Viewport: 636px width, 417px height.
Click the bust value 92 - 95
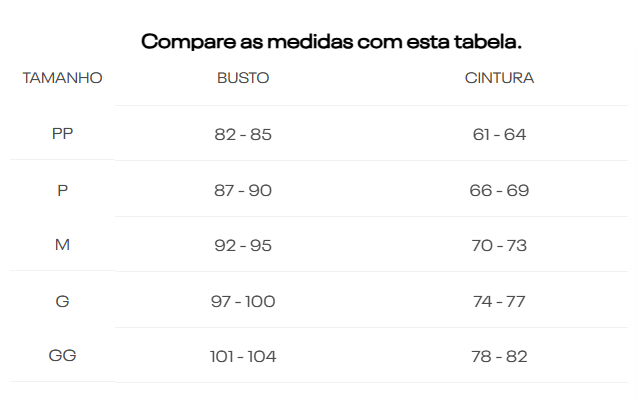tap(243, 245)
